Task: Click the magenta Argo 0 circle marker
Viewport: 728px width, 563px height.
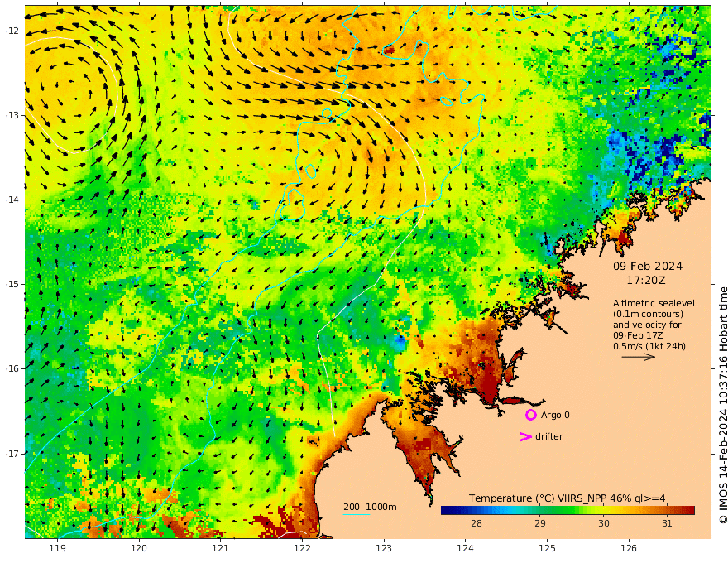Action: click(x=530, y=415)
